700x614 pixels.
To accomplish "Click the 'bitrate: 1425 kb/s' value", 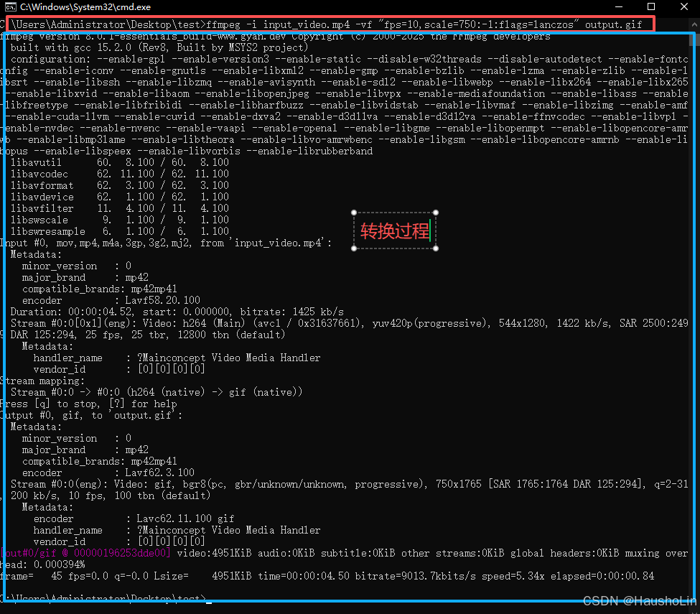I will coord(292,312).
